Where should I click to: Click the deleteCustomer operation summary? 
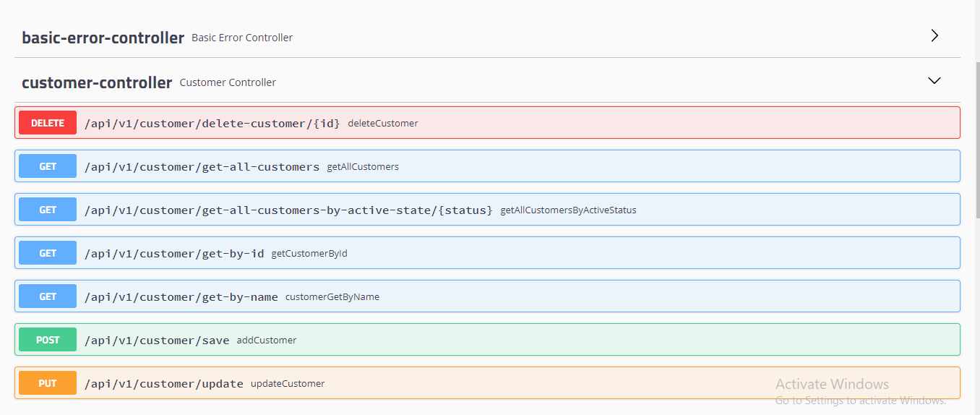click(x=383, y=124)
